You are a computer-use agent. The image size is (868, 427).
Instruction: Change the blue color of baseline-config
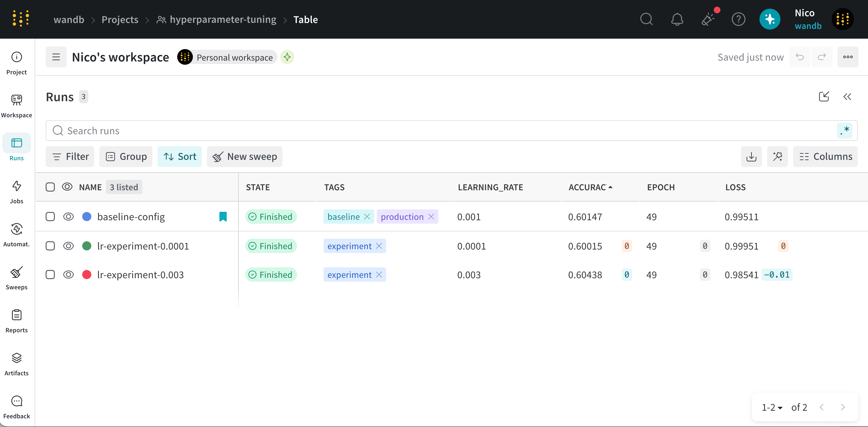pos(87,217)
